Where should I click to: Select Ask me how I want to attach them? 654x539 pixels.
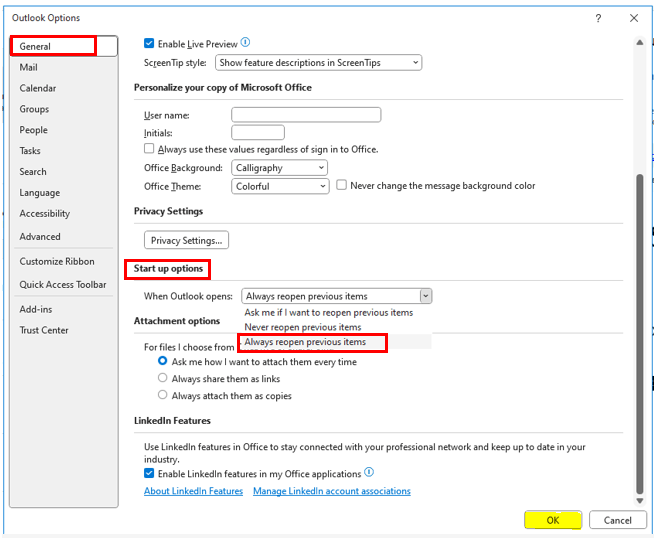click(x=163, y=361)
